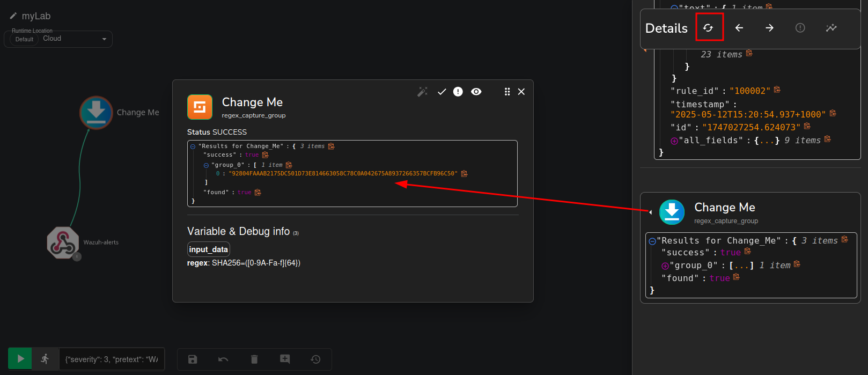Copy the "success" value in dialog
Image resolution: width=868 pixels, height=375 pixels.
coord(265,155)
